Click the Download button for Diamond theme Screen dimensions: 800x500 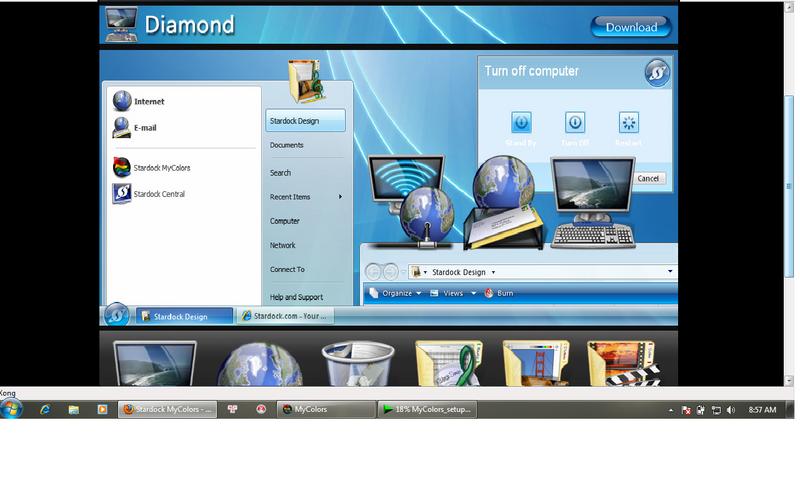(x=630, y=27)
